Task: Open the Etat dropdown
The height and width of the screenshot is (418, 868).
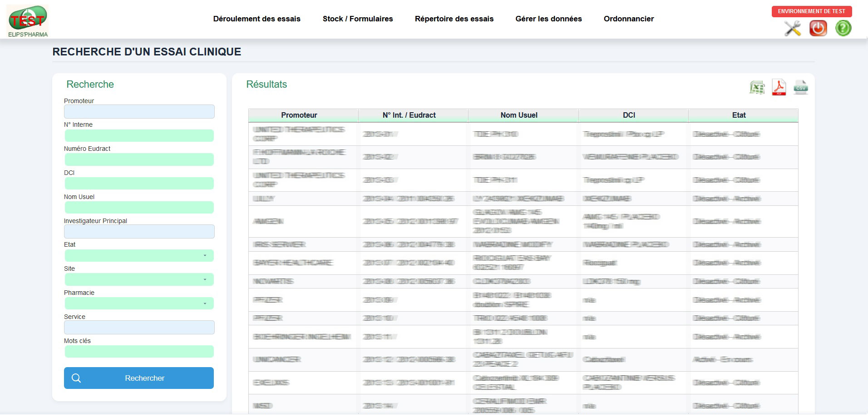Action: click(139, 255)
